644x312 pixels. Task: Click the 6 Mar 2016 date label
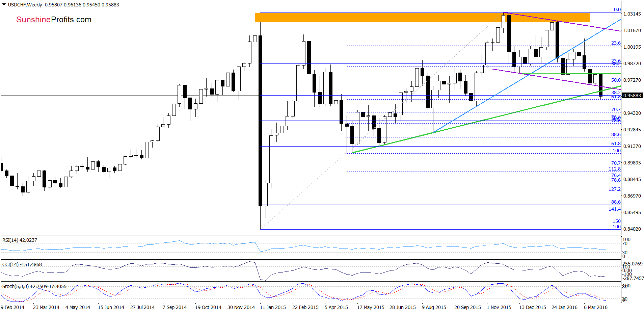point(596,307)
